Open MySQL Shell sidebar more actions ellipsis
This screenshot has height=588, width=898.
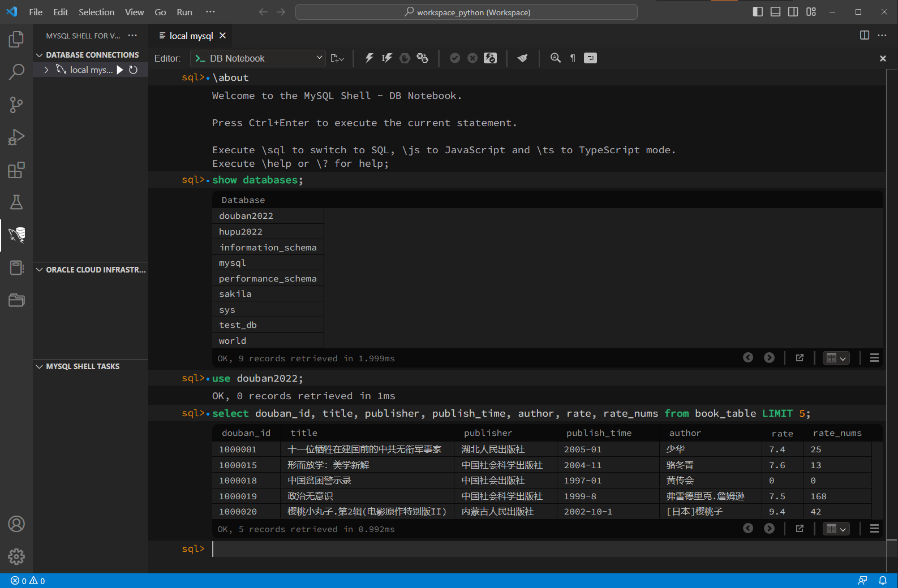coord(132,35)
